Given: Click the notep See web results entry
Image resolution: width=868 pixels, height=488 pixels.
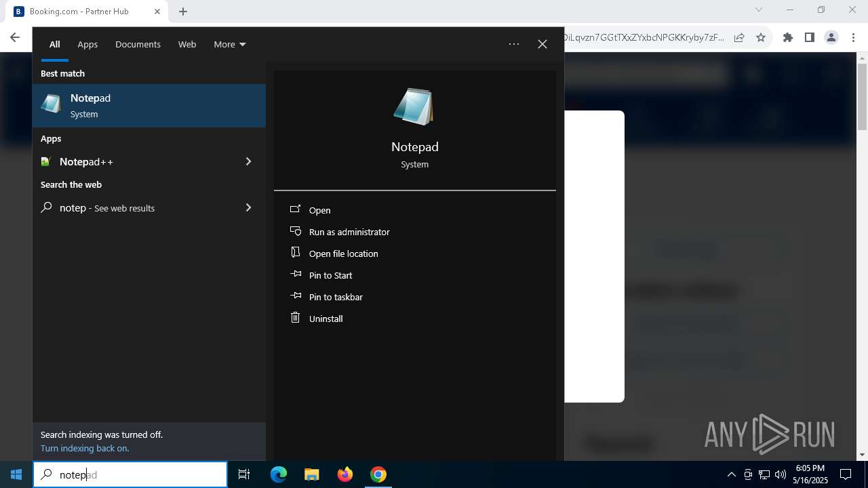Looking at the screenshot, I should point(149,207).
